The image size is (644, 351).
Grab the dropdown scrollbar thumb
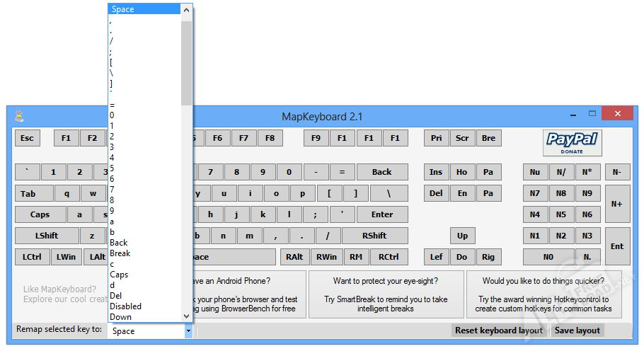coord(186,63)
